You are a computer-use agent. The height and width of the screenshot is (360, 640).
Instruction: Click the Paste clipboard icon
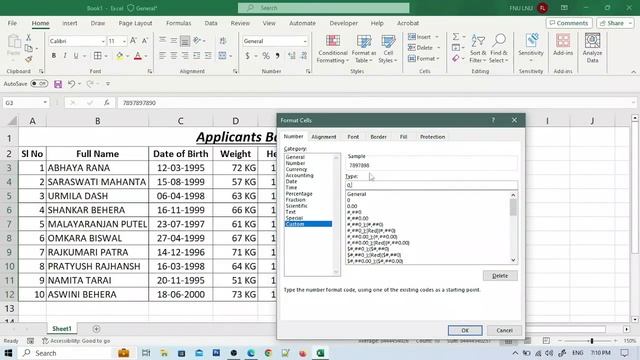[x=13, y=42]
